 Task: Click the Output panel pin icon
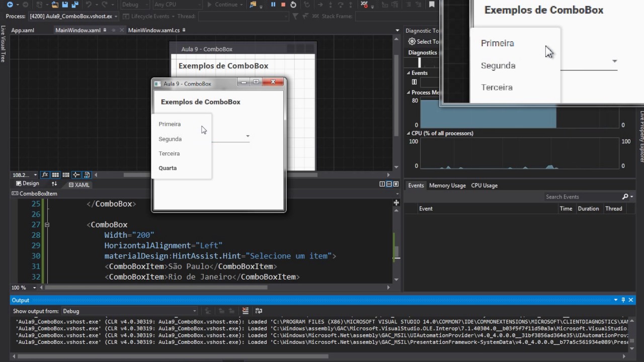pos(623,300)
